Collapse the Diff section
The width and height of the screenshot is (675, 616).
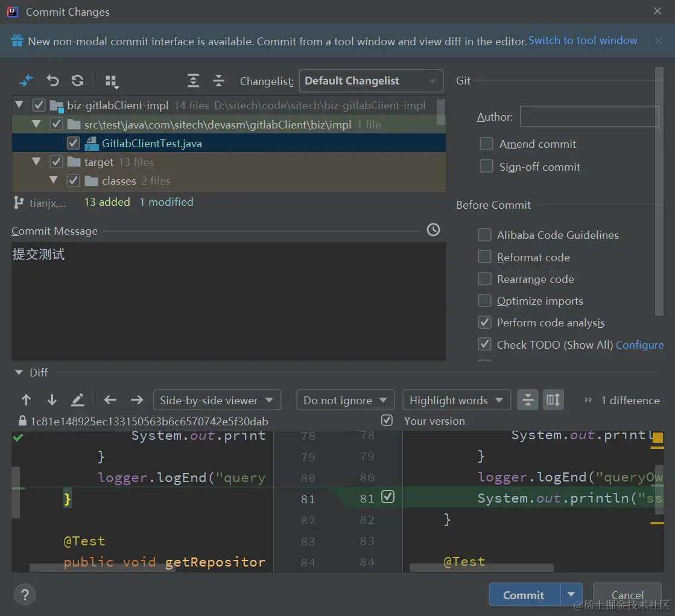click(19, 372)
